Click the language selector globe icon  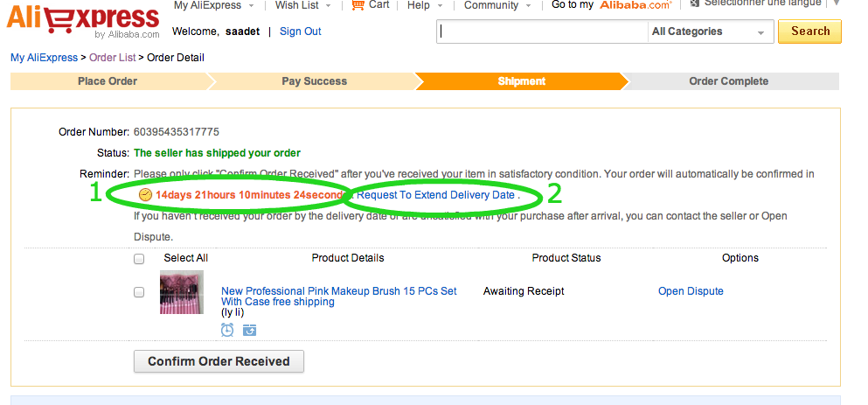coord(694,4)
